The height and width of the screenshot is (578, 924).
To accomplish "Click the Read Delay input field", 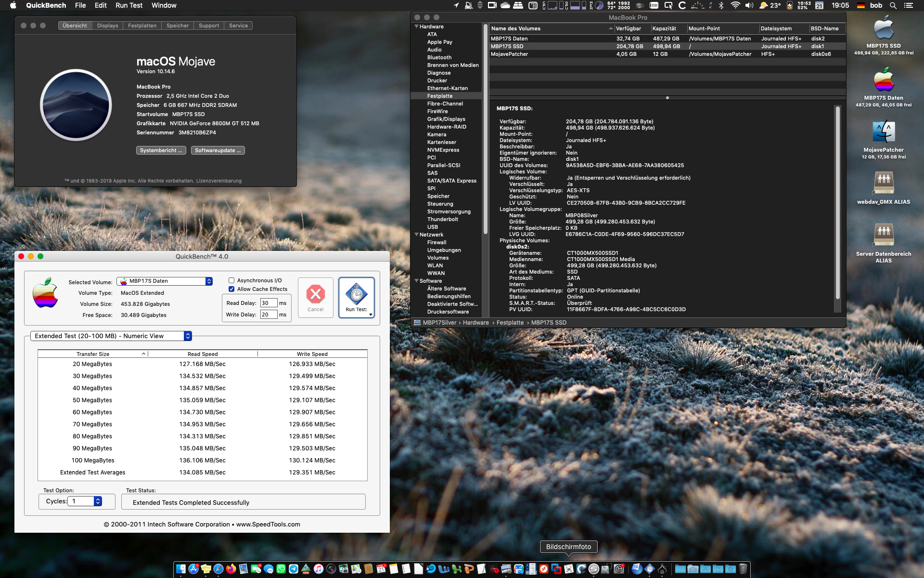I will [268, 303].
